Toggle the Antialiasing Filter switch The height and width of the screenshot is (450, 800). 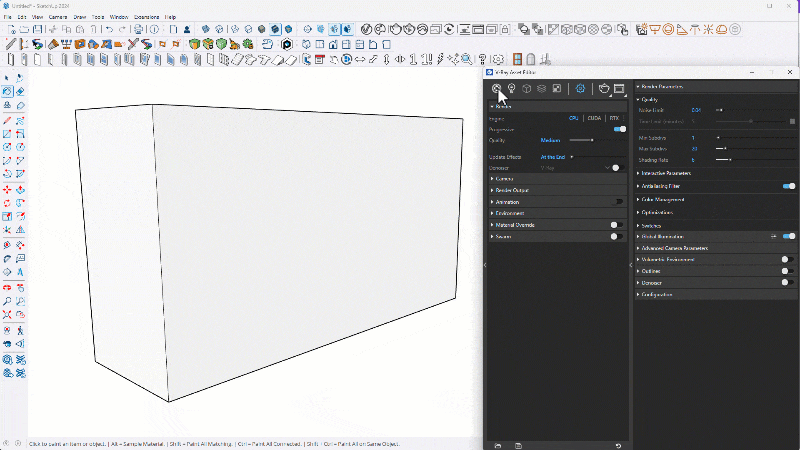[789, 186]
